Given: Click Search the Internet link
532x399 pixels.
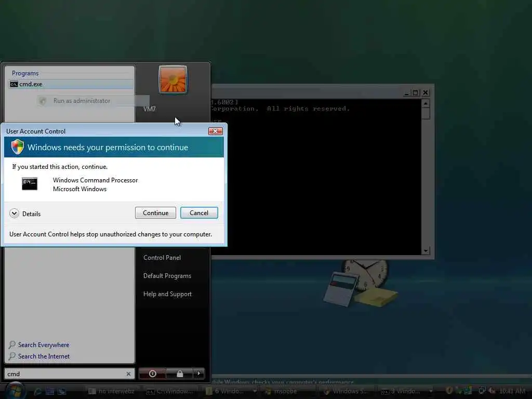Looking at the screenshot, I should click(44, 356).
